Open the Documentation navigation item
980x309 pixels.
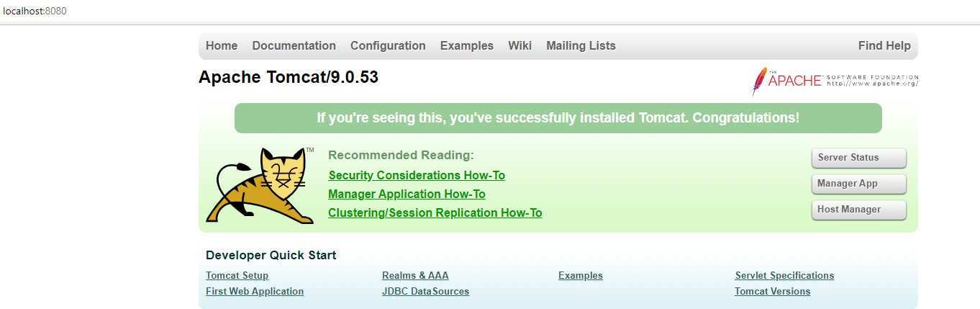tap(294, 45)
